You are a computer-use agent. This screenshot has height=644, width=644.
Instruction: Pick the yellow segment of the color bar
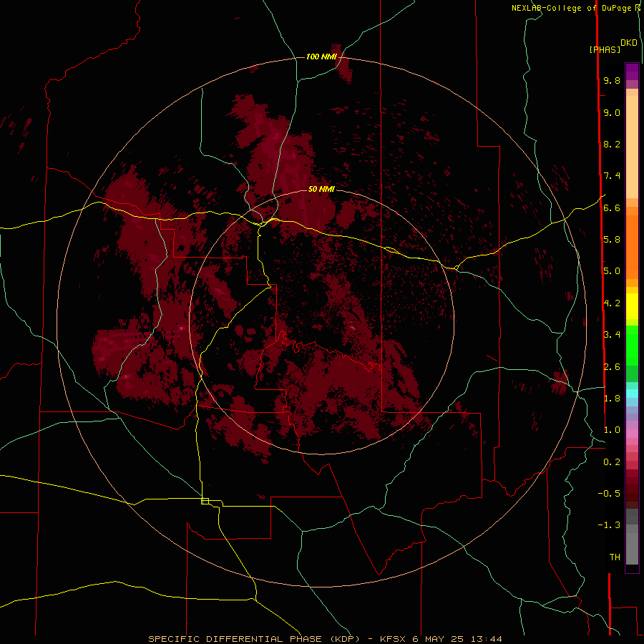pos(632,306)
